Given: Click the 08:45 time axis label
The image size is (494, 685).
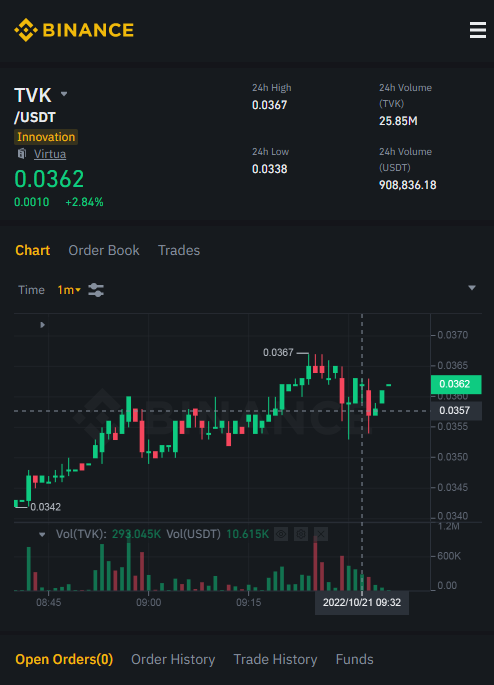Looking at the screenshot, I should coord(48,603).
